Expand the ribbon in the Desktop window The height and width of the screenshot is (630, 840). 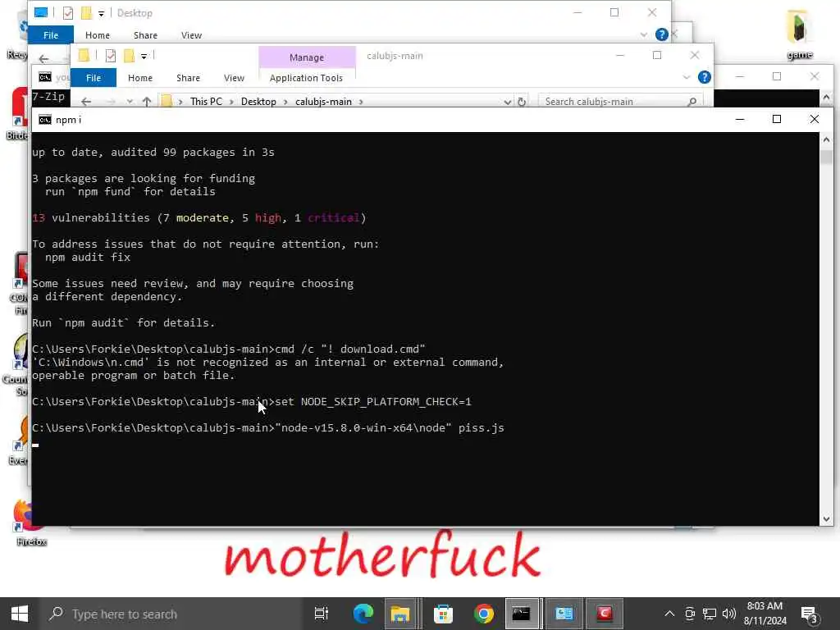tap(643, 34)
